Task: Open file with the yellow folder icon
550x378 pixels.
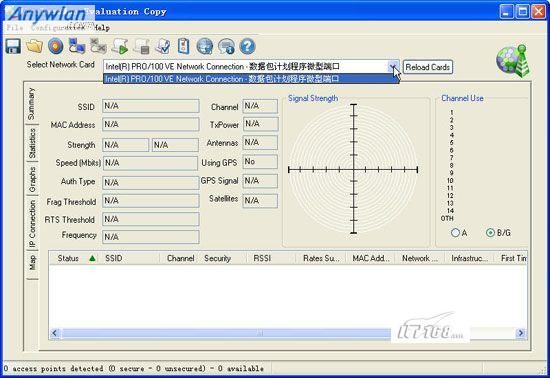Action: 34,46
